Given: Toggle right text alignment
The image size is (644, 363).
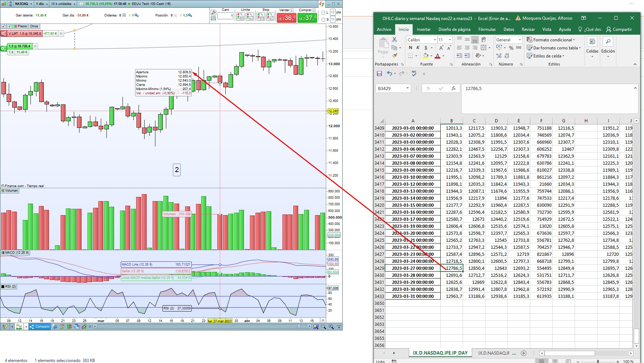Looking at the screenshot, I should click(x=475, y=48).
